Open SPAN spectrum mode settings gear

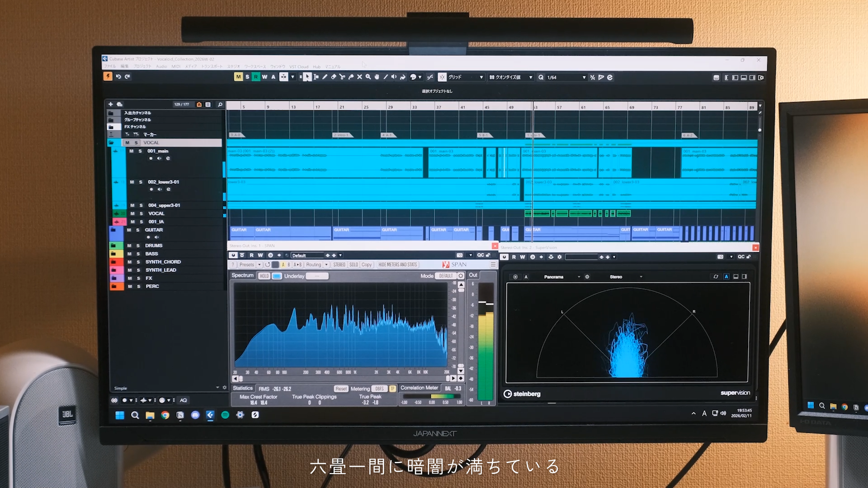[x=460, y=276]
